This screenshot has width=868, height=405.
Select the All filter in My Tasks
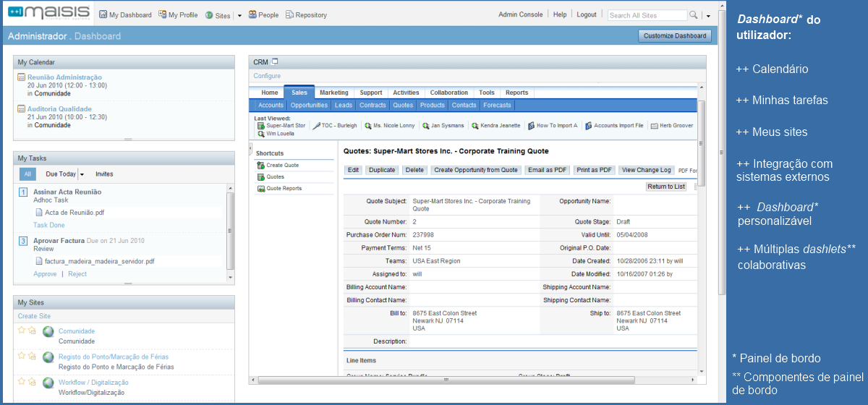click(27, 174)
